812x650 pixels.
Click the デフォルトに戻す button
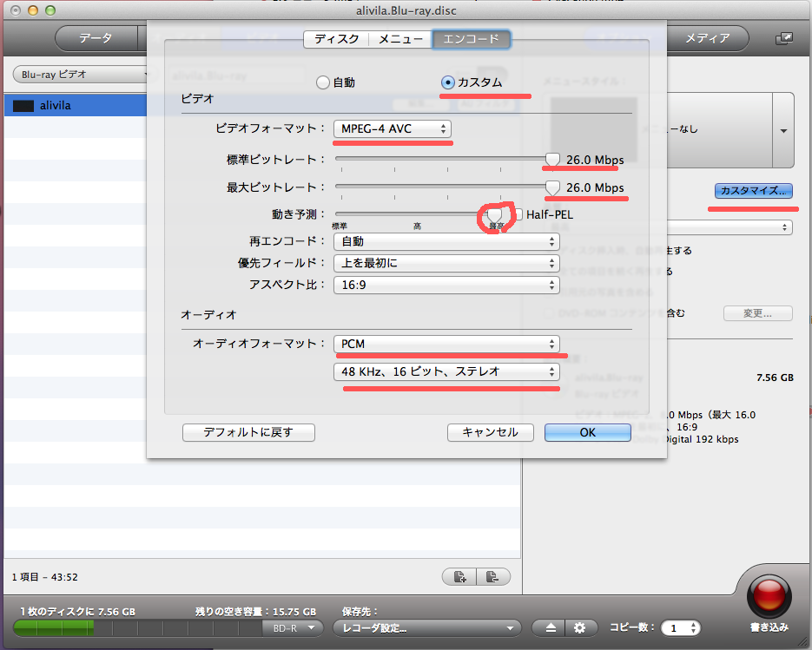[x=248, y=433]
